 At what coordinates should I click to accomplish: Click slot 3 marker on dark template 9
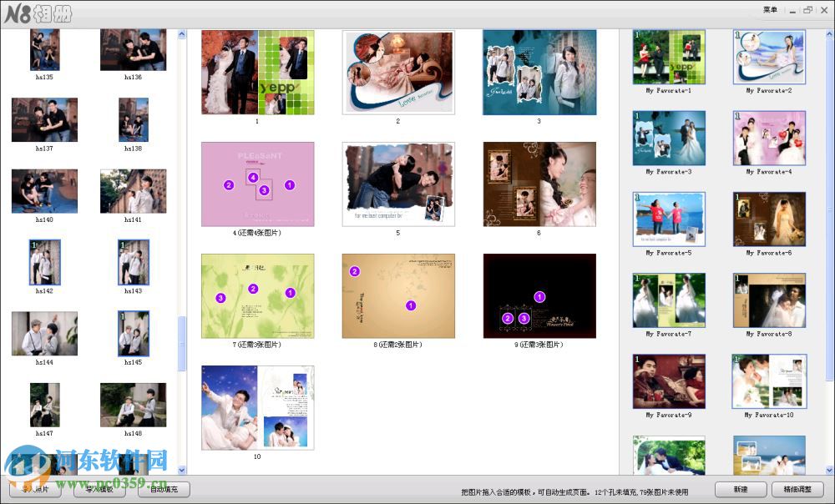(524, 317)
